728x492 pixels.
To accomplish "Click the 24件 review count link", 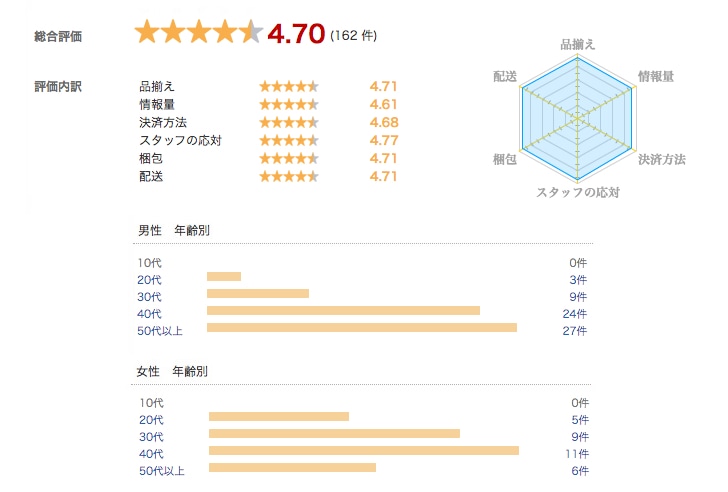I will [x=574, y=314].
